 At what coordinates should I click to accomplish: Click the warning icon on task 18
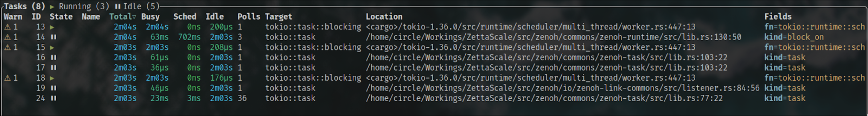(7, 78)
